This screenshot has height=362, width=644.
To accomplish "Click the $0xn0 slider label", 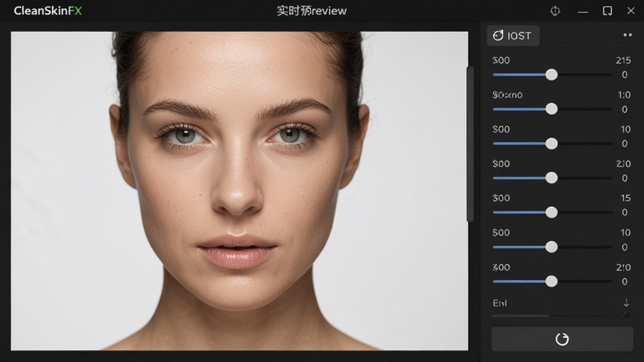I will point(508,95).
